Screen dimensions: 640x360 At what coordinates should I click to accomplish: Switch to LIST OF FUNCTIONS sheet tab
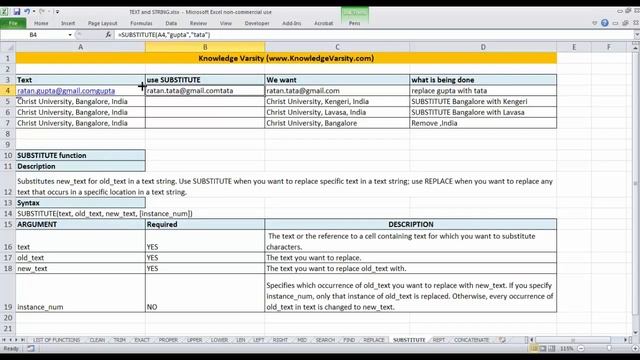click(x=56, y=340)
